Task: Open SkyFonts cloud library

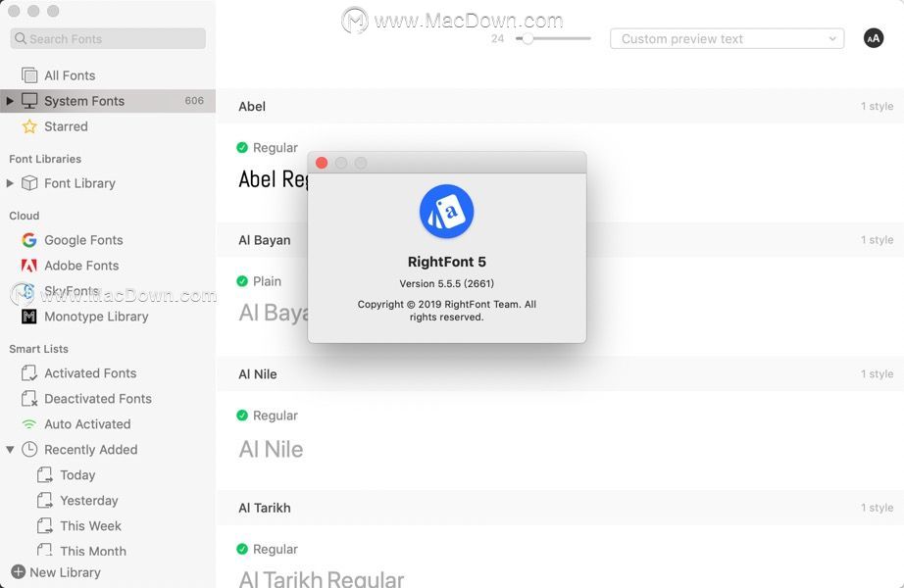Action: pyautogui.click(x=108, y=291)
